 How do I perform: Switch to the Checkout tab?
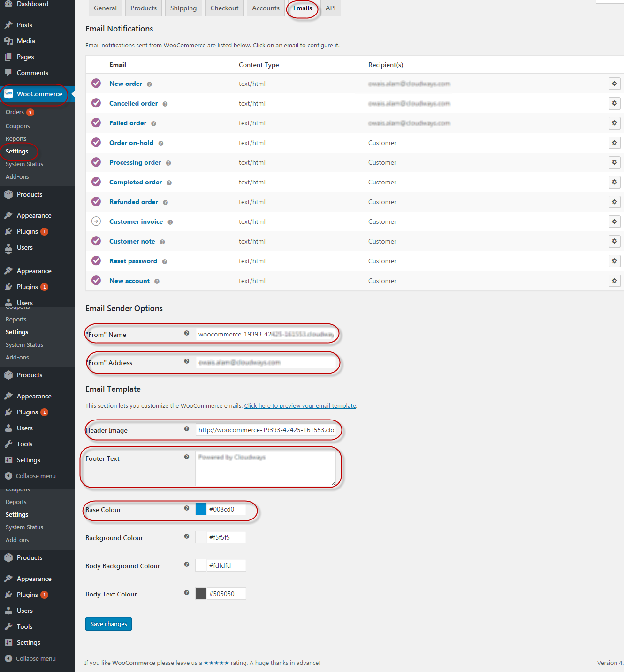tap(224, 8)
